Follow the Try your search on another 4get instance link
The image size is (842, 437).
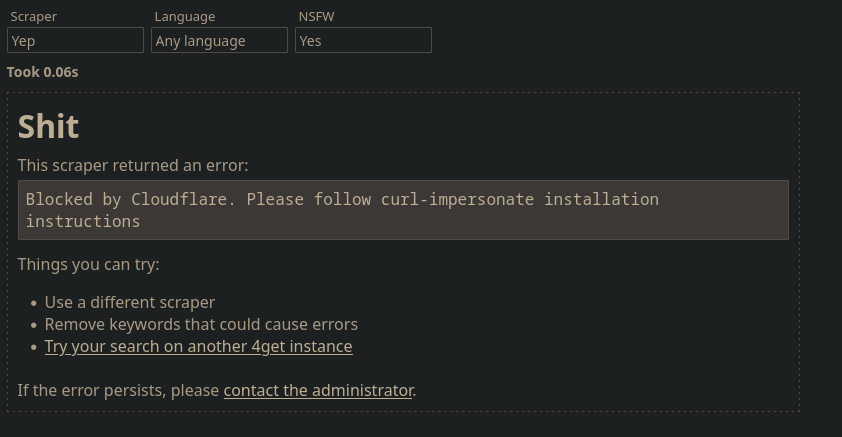[x=198, y=347]
